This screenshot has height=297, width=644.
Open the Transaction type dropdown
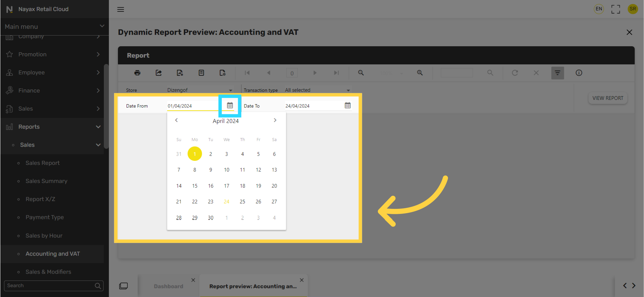(x=317, y=90)
